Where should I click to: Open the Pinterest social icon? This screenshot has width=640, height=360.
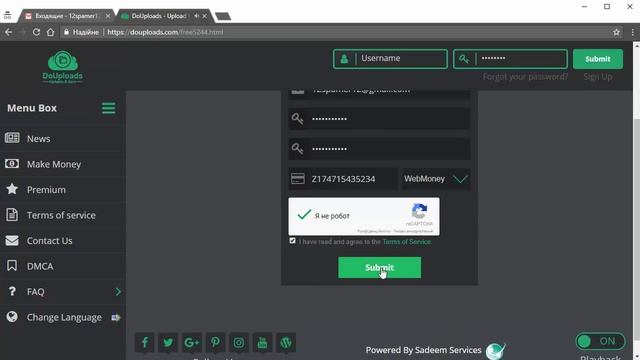pos(215,342)
